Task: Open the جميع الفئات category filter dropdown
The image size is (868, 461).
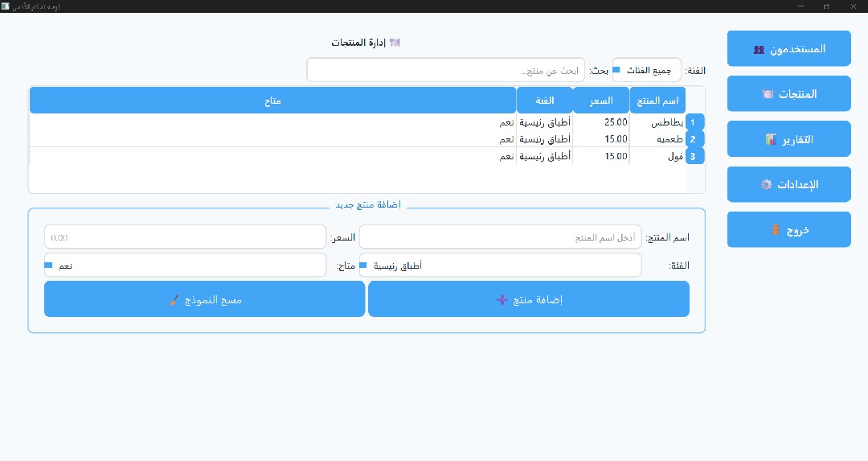Action: pos(646,70)
